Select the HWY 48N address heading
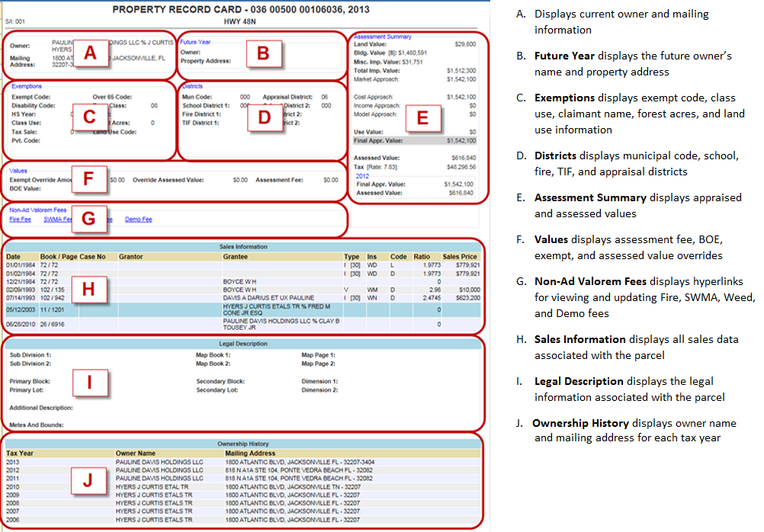 pyautogui.click(x=239, y=21)
